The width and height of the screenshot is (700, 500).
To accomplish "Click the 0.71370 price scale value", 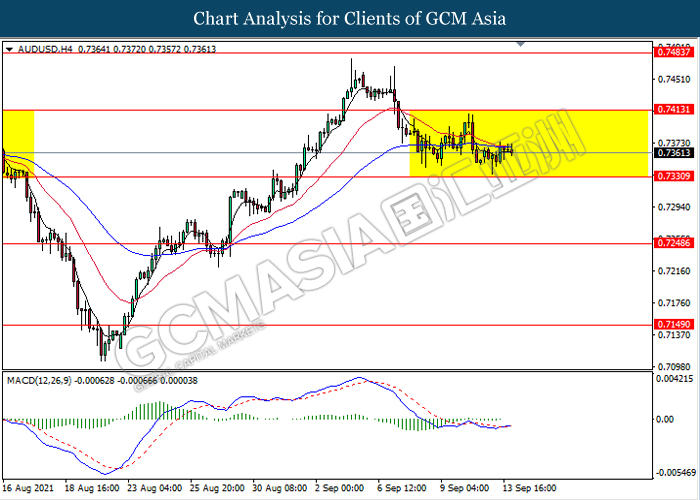I will [x=674, y=335].
